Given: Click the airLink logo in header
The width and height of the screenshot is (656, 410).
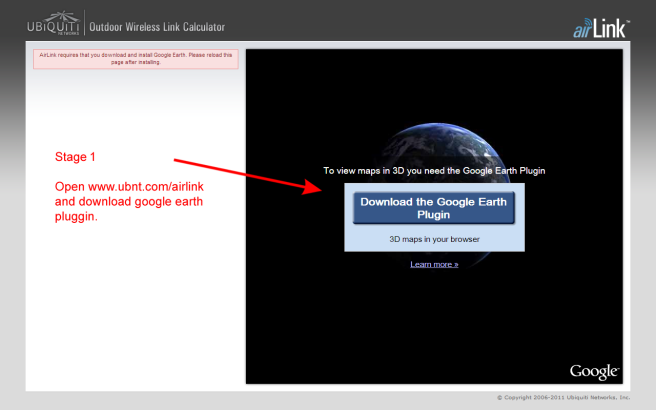Looking at the screenshot, I should pos(600,27).
